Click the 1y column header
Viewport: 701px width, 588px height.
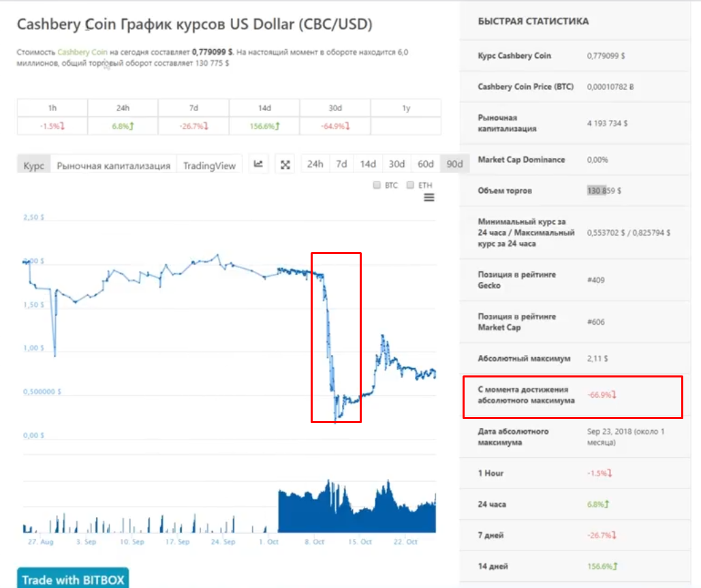click(x=406, y=108)
